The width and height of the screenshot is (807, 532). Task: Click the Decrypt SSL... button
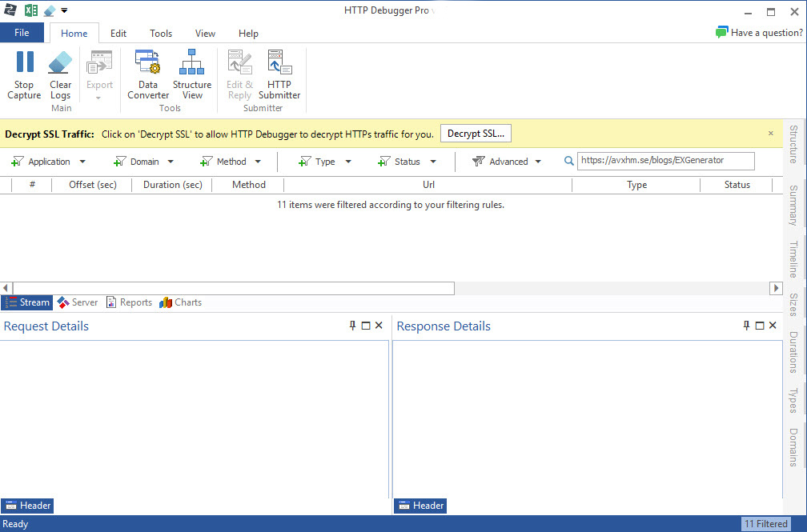click(476, 134)
